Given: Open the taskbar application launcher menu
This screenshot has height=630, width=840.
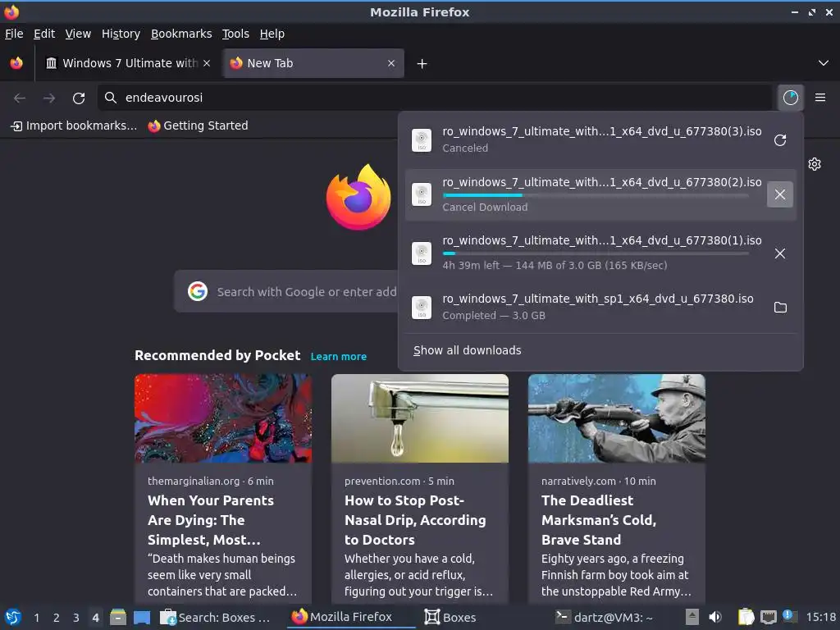Looking at the screenshot, I should pos(13,617).
